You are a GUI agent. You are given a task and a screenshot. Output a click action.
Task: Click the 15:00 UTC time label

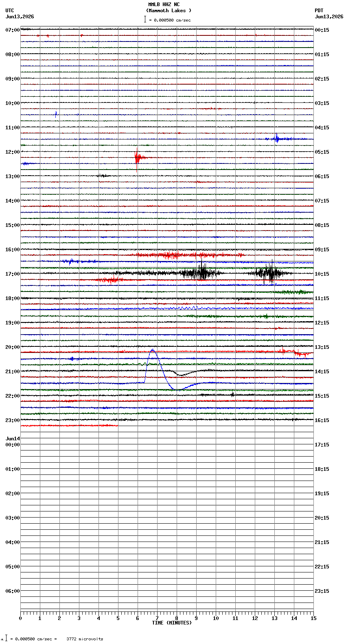click(x=13, y=225)
